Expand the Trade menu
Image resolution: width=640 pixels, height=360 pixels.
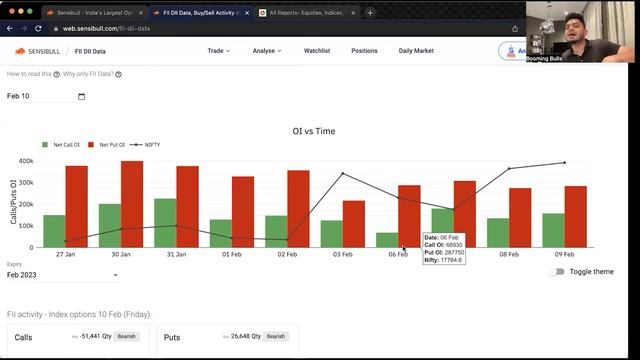tap(219, 51)
